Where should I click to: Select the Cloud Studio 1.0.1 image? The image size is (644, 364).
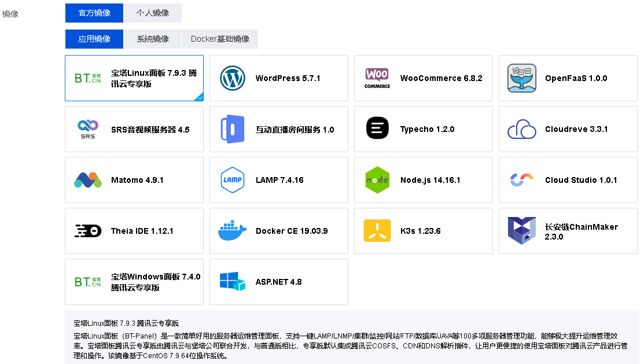(568, 180)
